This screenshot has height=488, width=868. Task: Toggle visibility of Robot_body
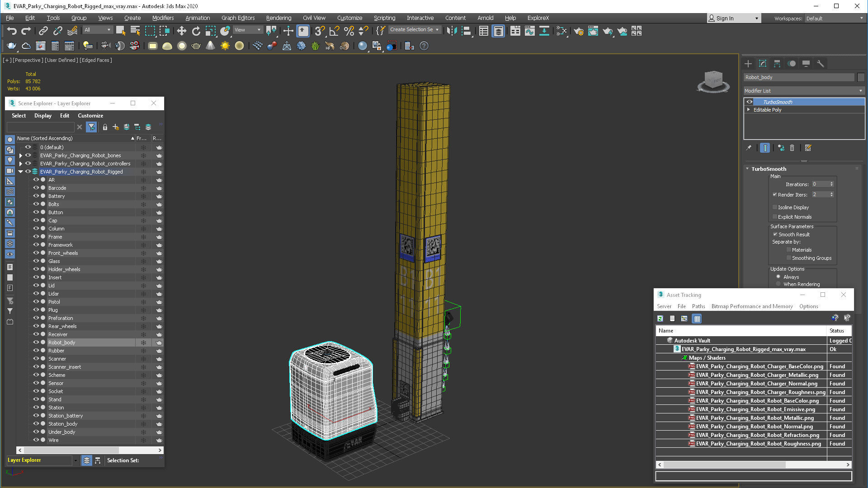point(36,343)
